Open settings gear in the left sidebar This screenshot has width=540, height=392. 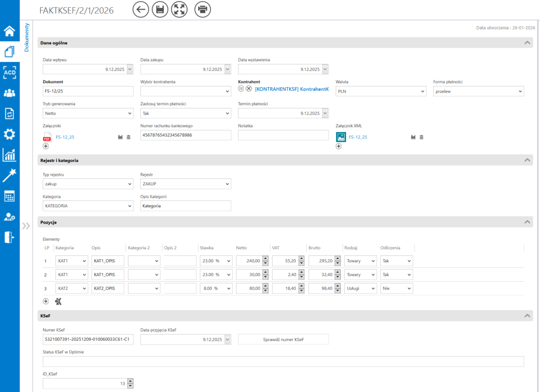tap(9, 135)
